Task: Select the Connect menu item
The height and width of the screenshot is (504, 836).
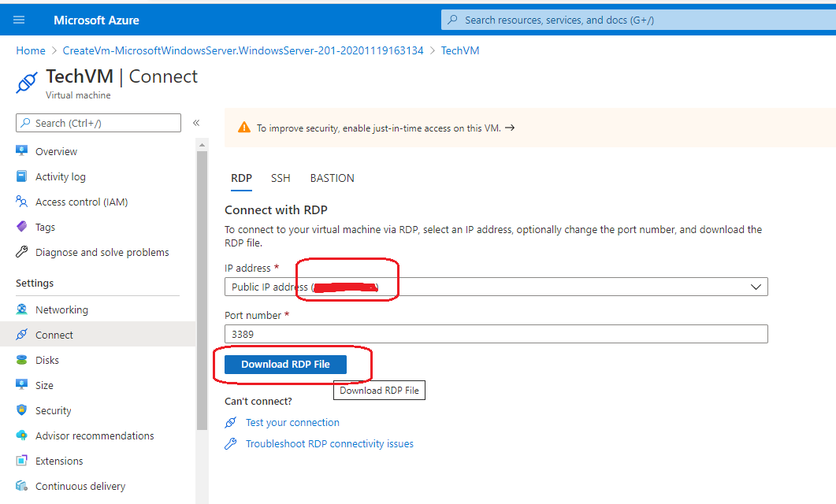Action: pos(98,335)
